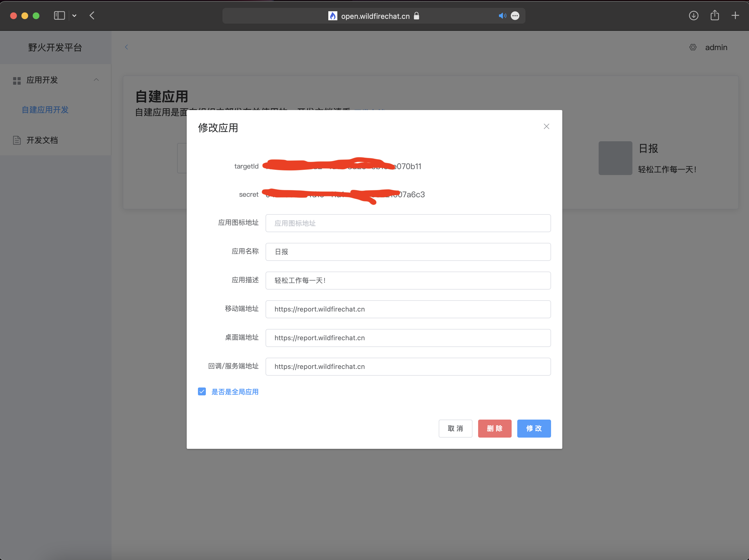Mute the tab audio speaker icon

(502, 15)
